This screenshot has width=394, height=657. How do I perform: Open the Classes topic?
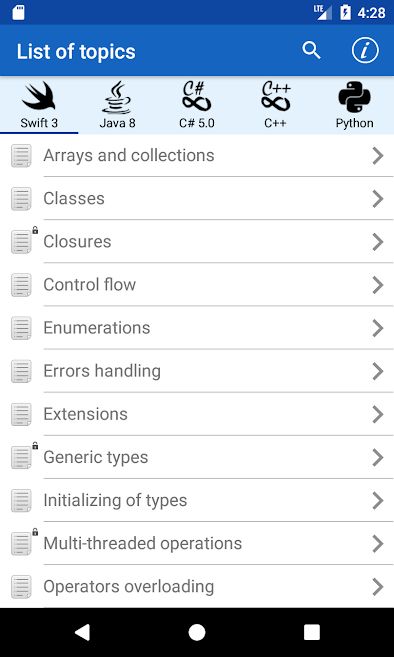pos(197,198)
